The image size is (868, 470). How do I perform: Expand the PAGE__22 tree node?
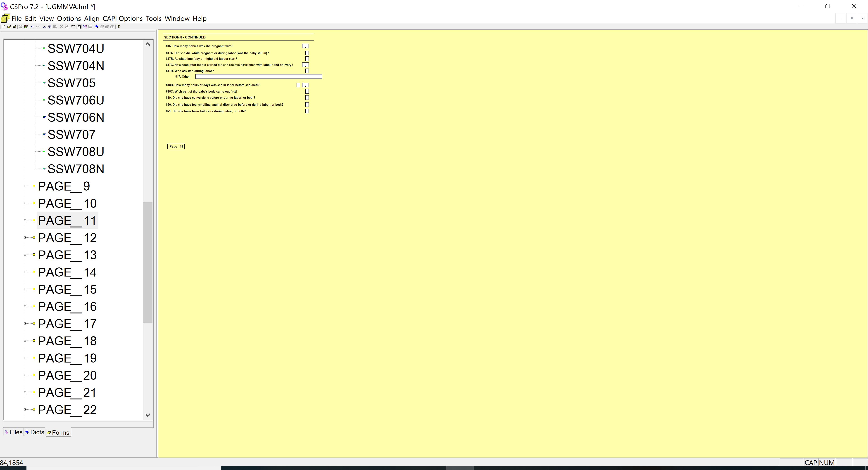[25, 409]
